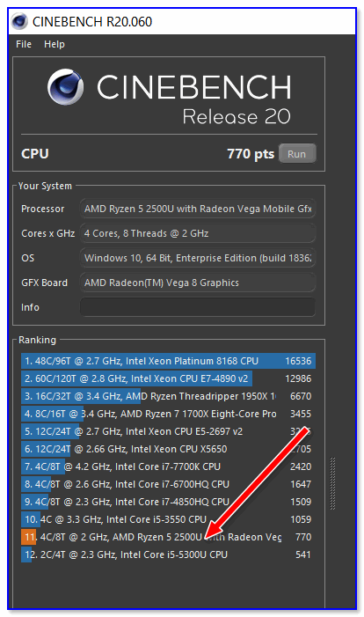This screenshot has width=364, height=617.
Task: Select the highlighted Ryzen 5 2500U ranking entry
Action: pos(168,537)
